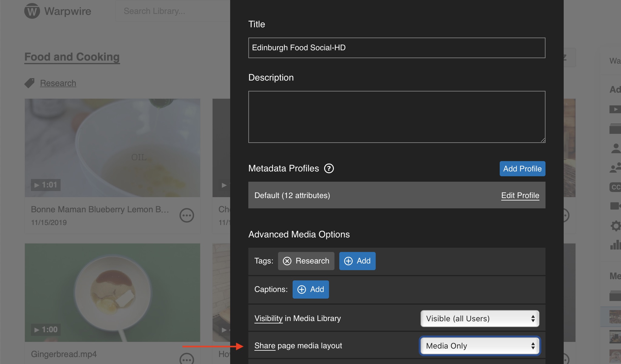Viewport: 621px width, 364px height.
Task: Open the Share page media layout dropdown
Action: 480,346
